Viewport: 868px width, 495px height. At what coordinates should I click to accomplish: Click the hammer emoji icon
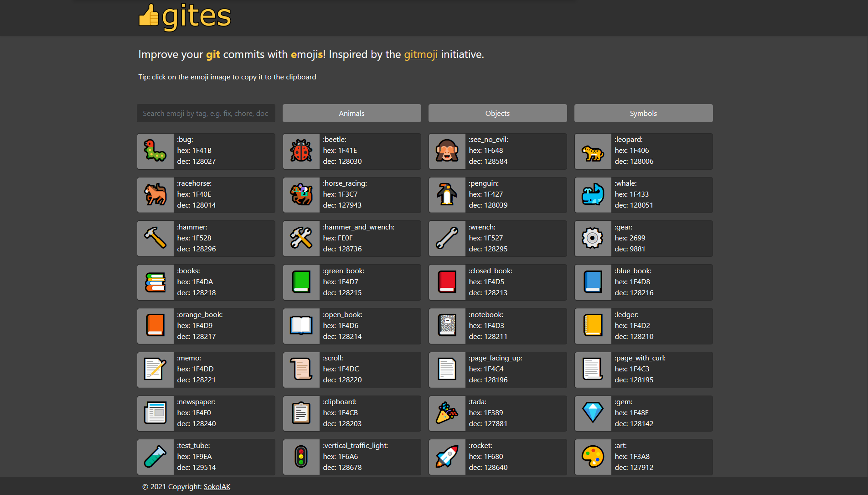[155, 238]
